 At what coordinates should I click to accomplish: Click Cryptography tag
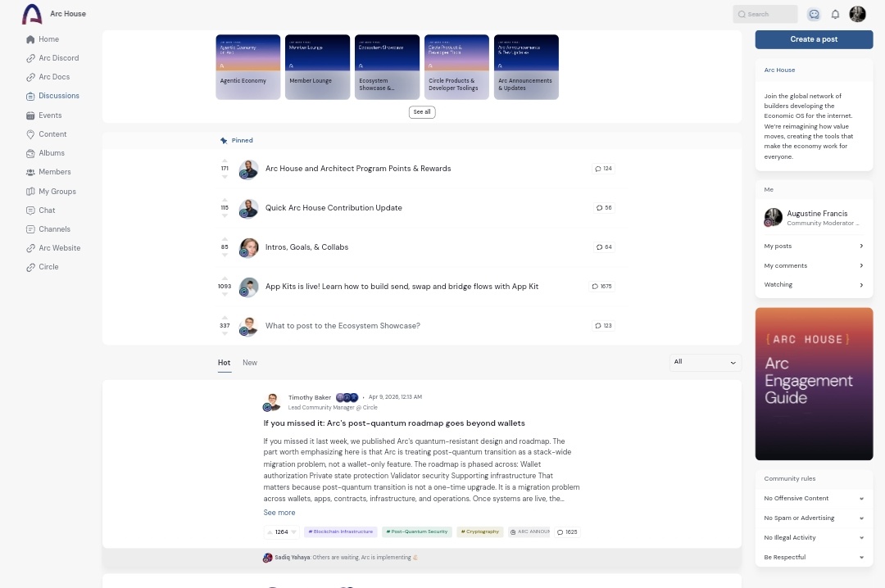tap(479, 531)
